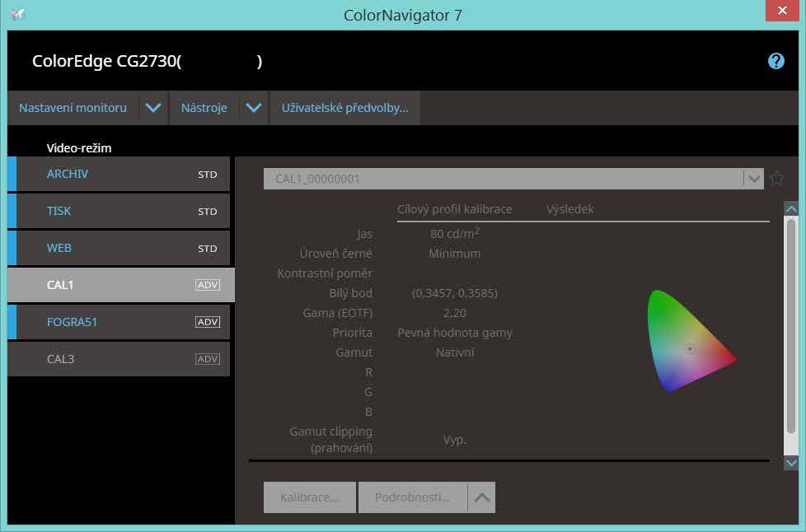Select the WEB color mode

119,248
